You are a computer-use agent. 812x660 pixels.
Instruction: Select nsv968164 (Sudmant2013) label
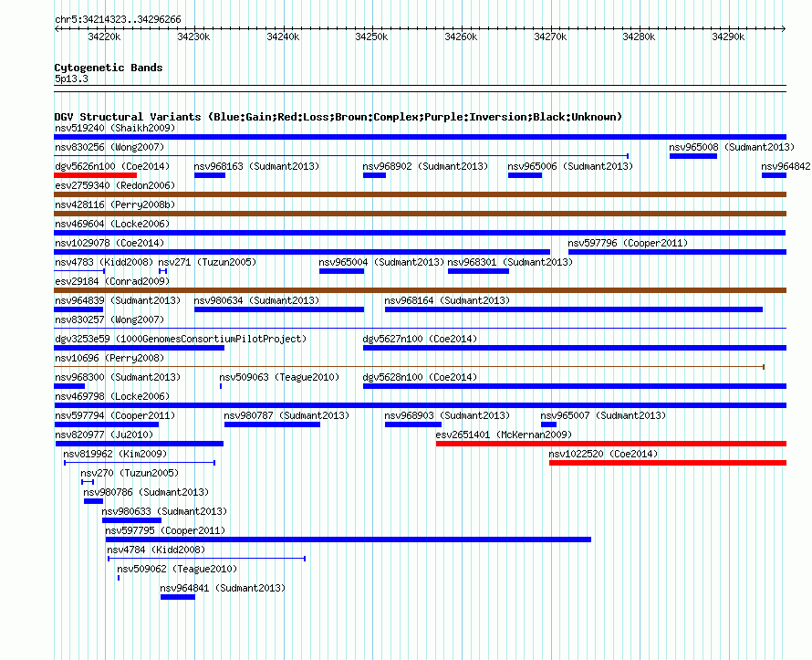click(x=447, y=300)
